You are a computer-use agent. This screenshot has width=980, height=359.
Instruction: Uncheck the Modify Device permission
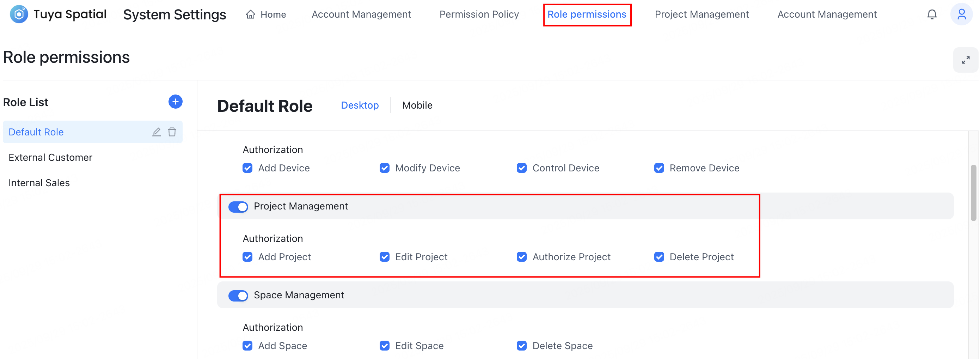pyautogui.click(x=384, y=168)
